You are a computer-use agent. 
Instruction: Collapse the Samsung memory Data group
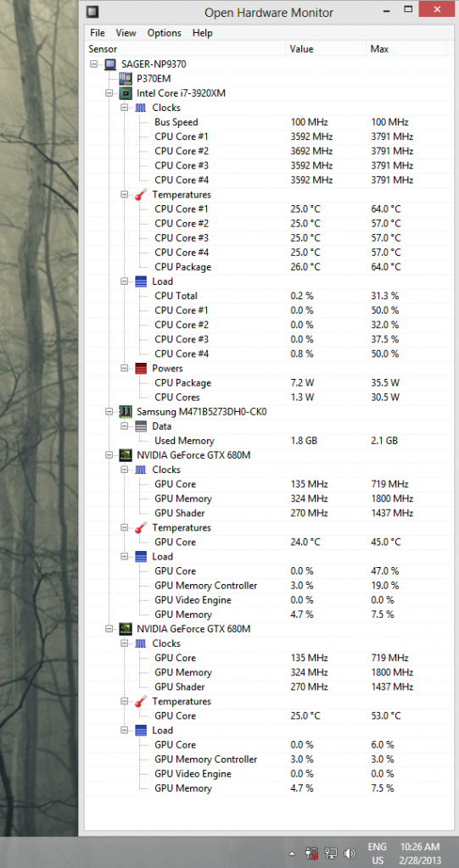click(x=124, y=426)
